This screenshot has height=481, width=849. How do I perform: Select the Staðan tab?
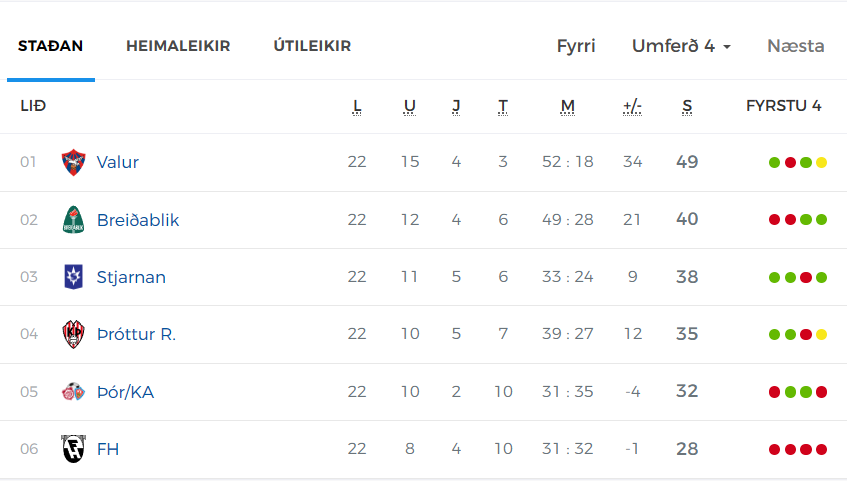(50, 46)
